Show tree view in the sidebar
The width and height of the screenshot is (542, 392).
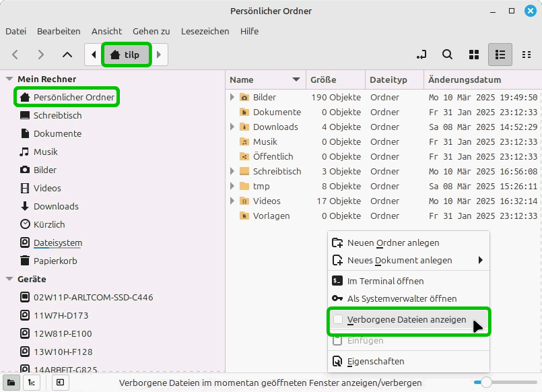tap(31, 383)
